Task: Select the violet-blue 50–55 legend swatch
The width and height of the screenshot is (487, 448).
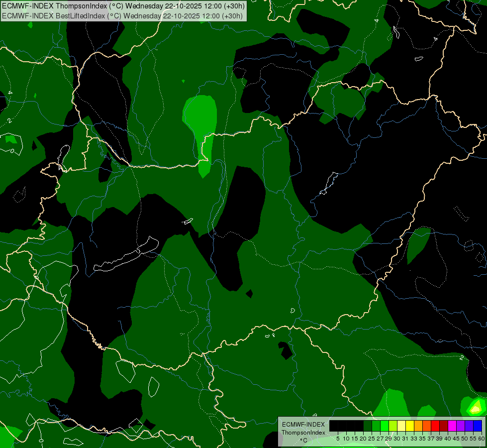Action: (x=469, y=426)
